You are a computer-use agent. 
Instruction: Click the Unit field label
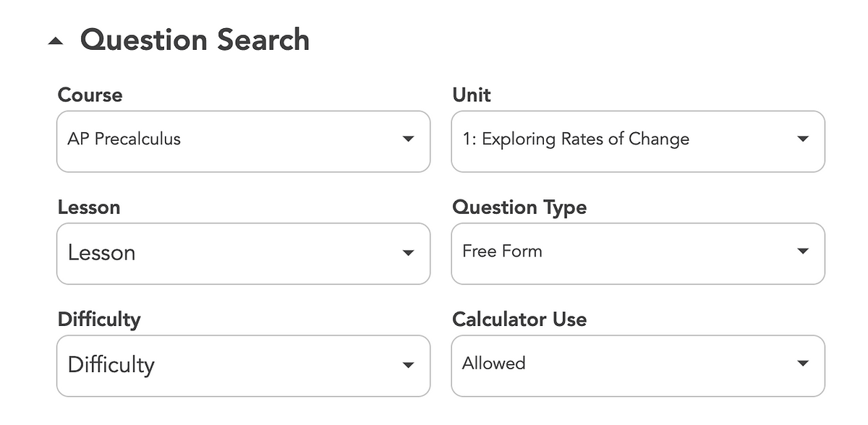coord(471,95)
